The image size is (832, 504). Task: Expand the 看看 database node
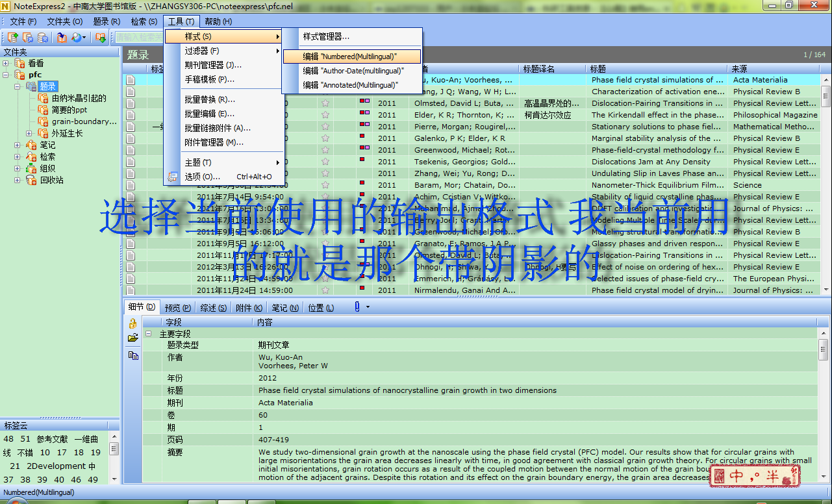click(6, 64)
